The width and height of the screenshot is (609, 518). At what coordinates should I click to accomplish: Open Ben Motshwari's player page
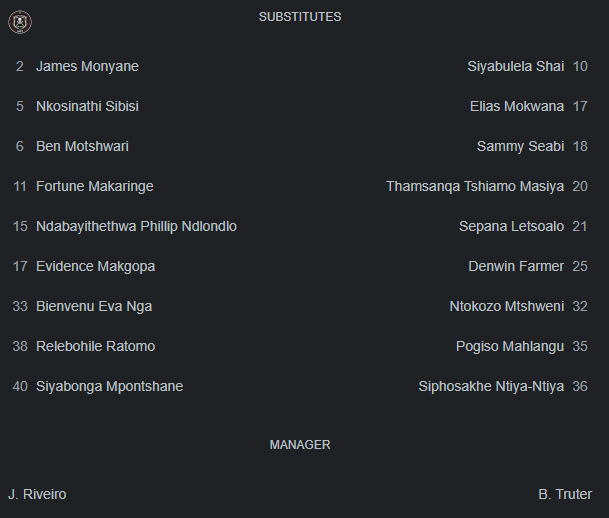point(82,147)
